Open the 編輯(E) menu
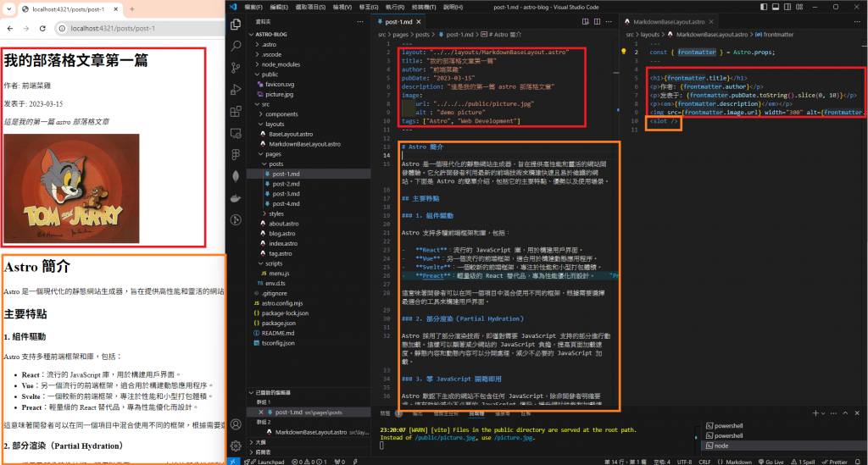 (x=278, y=7)
